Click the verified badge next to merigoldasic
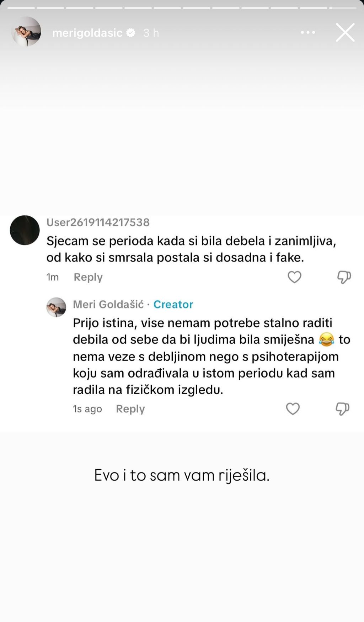The image size is (364, 622). [131, 32]
